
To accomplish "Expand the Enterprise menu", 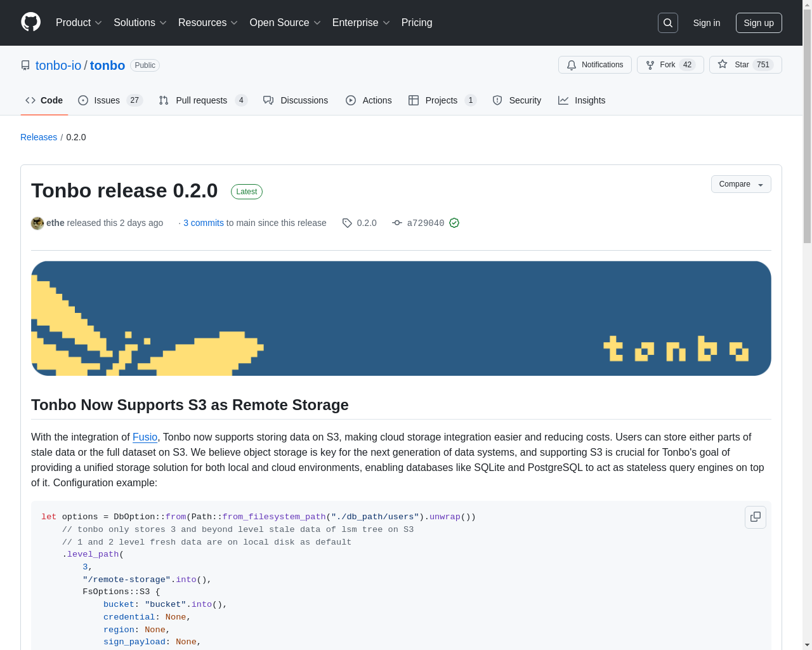I will coord(361,23).
